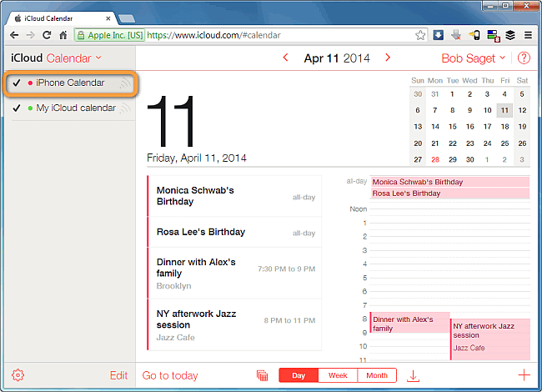542x392 pixels.
Task: Select April 28 in mini calendar
Action: pos(435,159)
